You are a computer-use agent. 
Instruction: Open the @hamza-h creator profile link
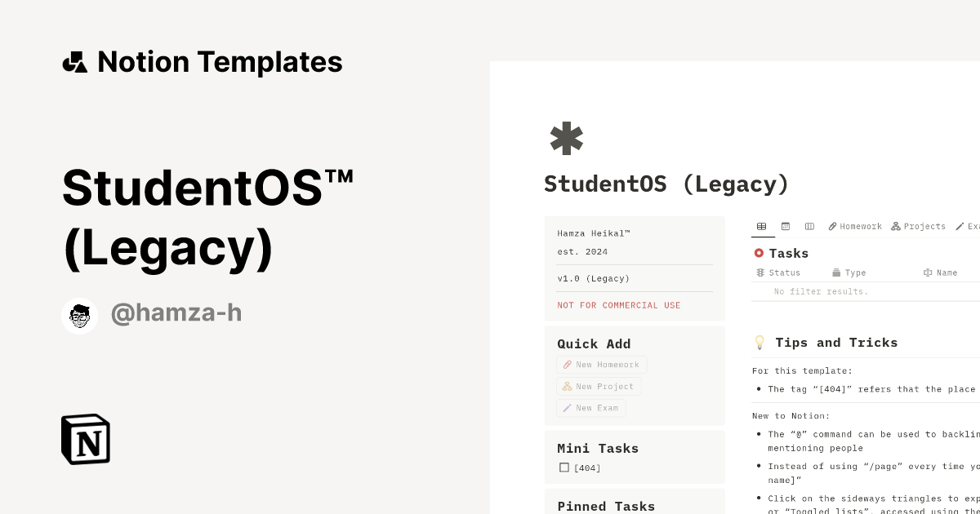[176, 312]
